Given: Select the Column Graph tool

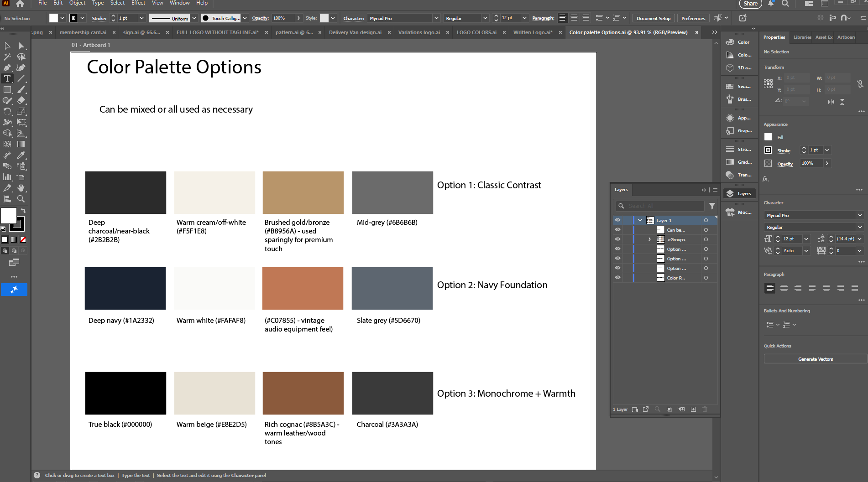Looking at the screenshot, I should coord(7,177).
